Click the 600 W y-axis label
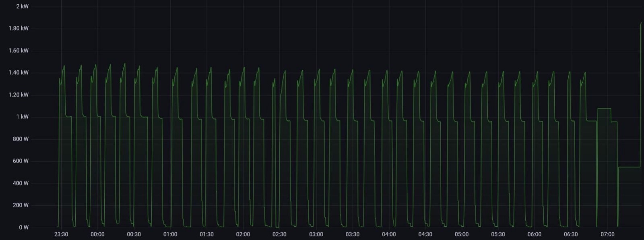644x240 pixels. 20,161
